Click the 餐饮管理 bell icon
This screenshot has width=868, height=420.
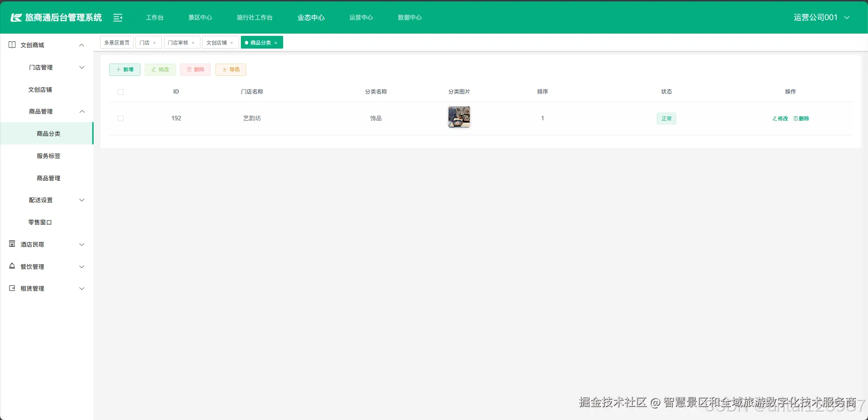12,266
